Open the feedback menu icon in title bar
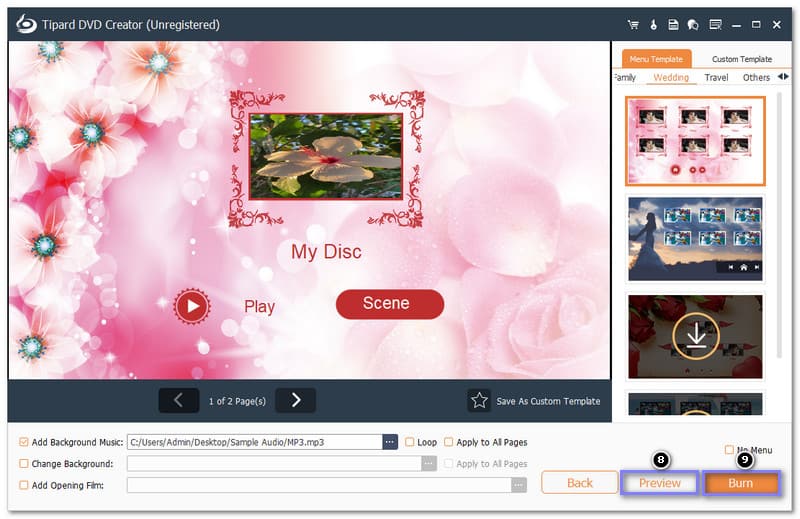Viewport: 800px width, 519px height. click(x=715, y=24)
